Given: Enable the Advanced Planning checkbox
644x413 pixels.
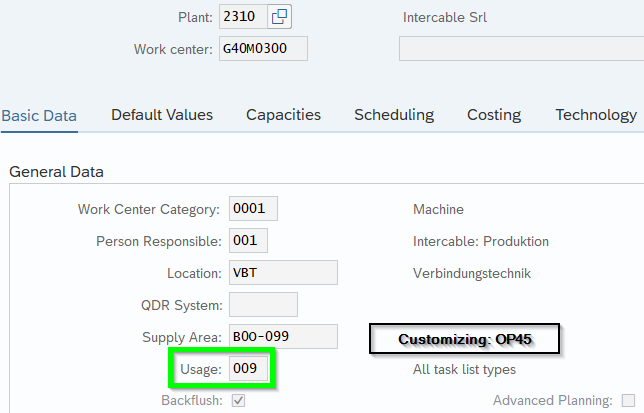Looking at the screenshot, I should pyautogui.click(x=627, y=401).
